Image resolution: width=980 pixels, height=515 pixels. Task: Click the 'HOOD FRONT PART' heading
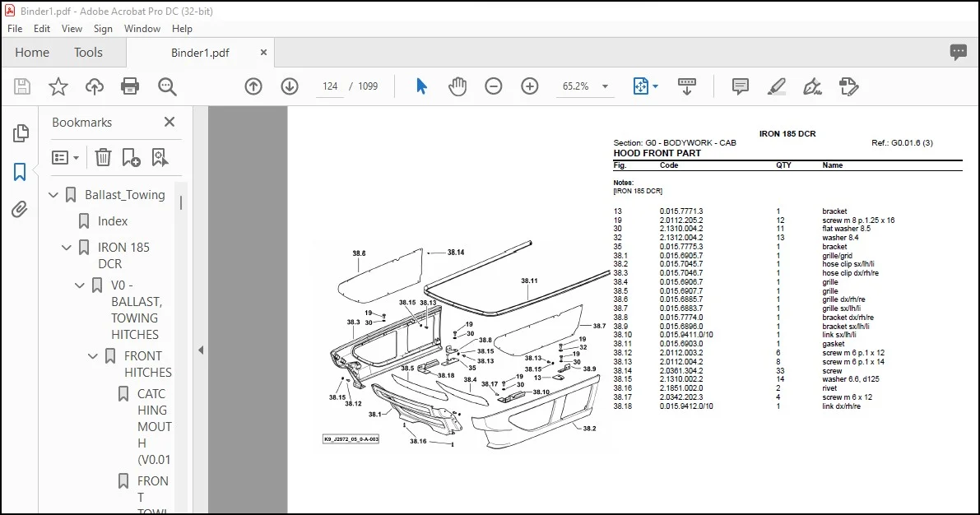[x=657, y=153]
